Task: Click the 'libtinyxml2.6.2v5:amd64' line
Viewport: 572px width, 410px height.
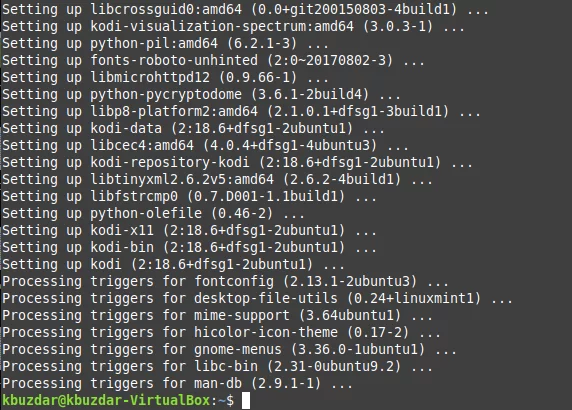Action: click(x=217, y=179)
